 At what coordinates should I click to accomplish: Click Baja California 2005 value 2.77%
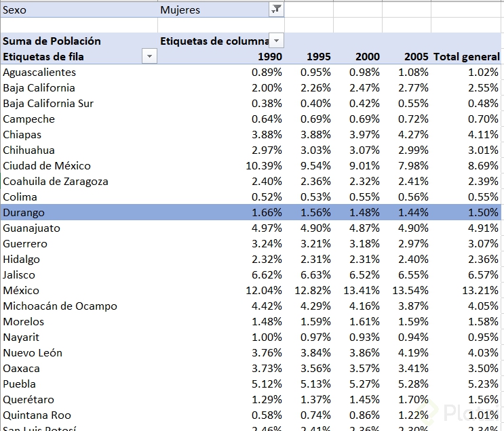pos(413,88)
